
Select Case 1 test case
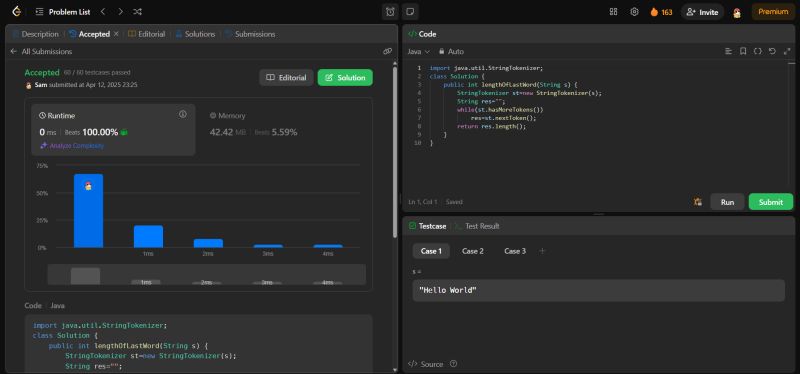(x=431, y=251)
